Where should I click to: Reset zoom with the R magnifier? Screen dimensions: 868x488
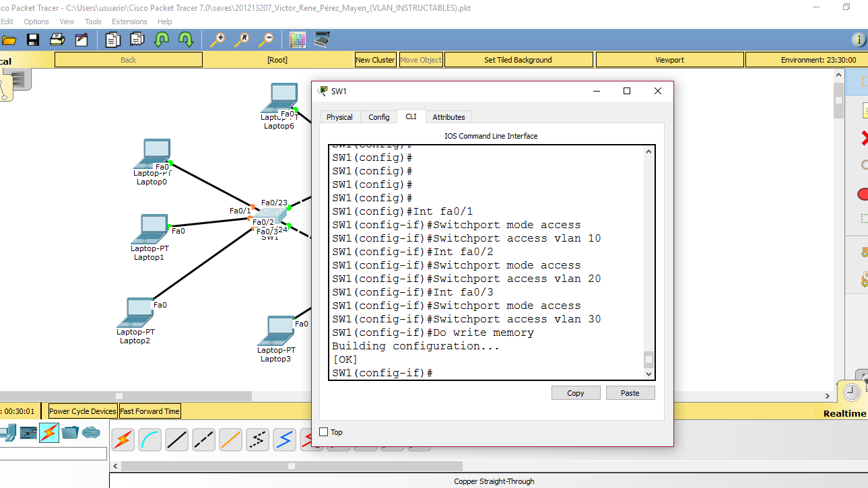pyautogui.click(x=241, y=40)
